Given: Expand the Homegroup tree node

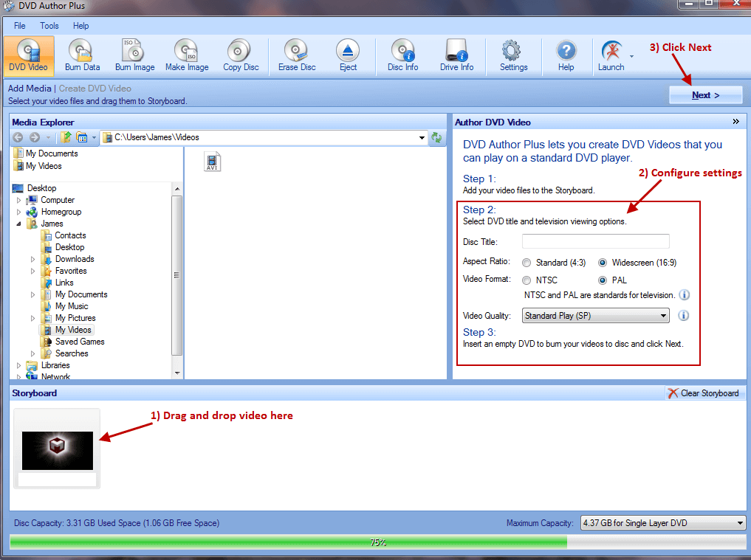Looking at the screenshot, I should point(18,212).
